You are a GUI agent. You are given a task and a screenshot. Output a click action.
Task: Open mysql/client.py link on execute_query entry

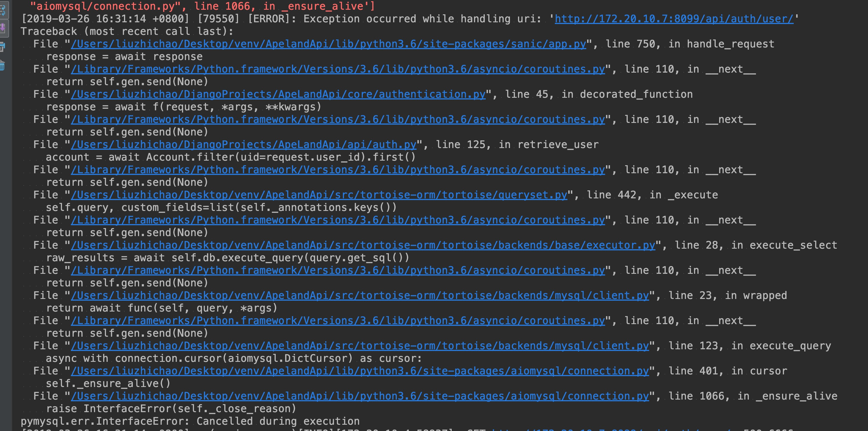pos(359,346)
